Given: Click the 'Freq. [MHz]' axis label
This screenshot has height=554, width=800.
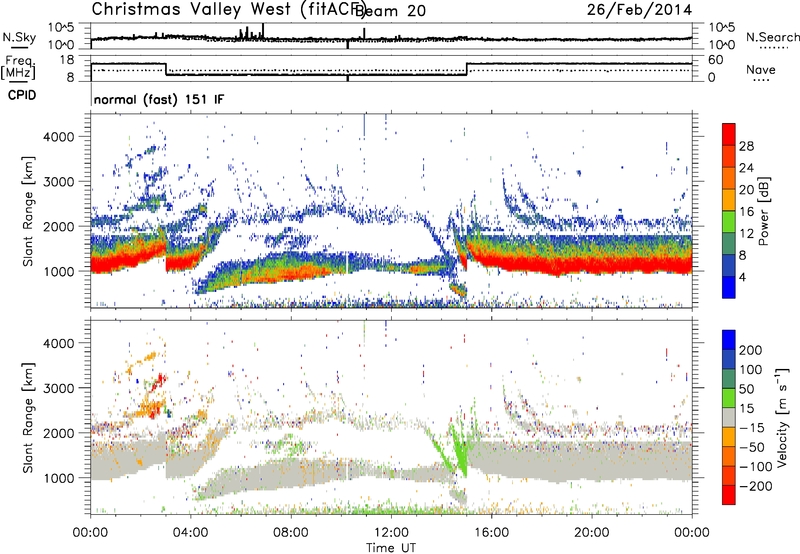Looking at the screenshot, I should click(19, 67).
